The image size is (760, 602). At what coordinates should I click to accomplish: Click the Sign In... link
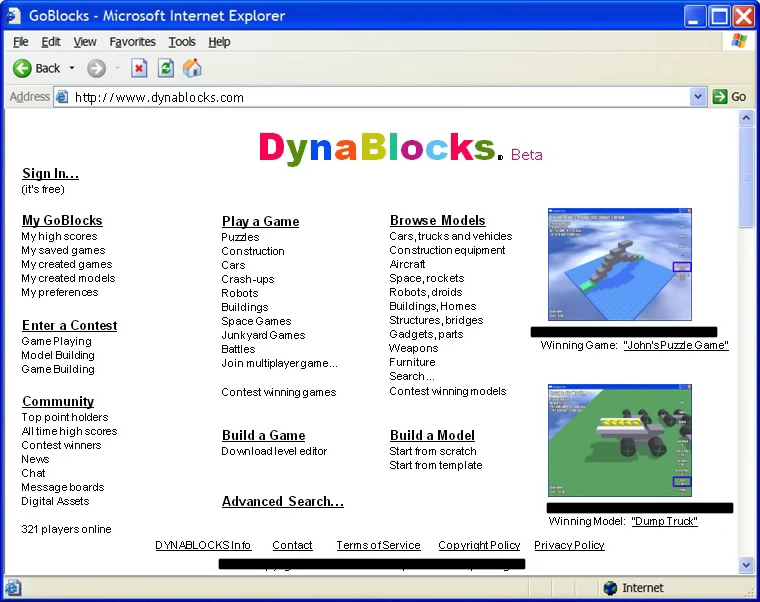point(50,174)
